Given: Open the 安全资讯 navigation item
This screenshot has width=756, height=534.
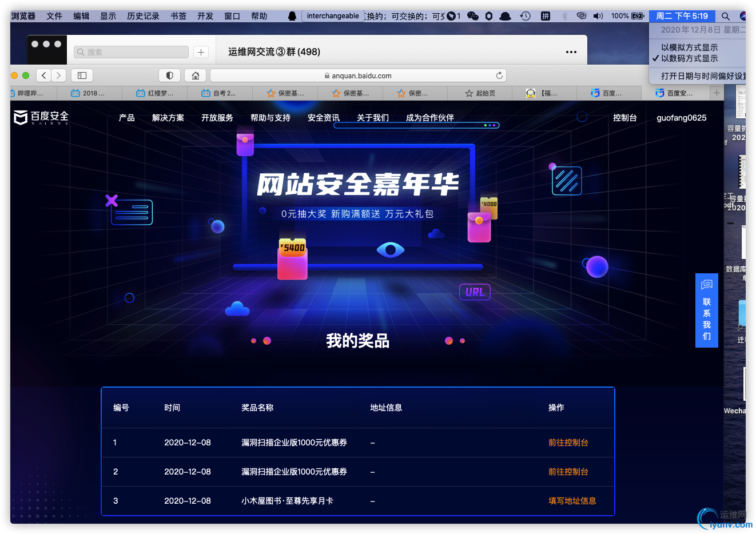Looking at the screenshot, I should click(324, 118).
